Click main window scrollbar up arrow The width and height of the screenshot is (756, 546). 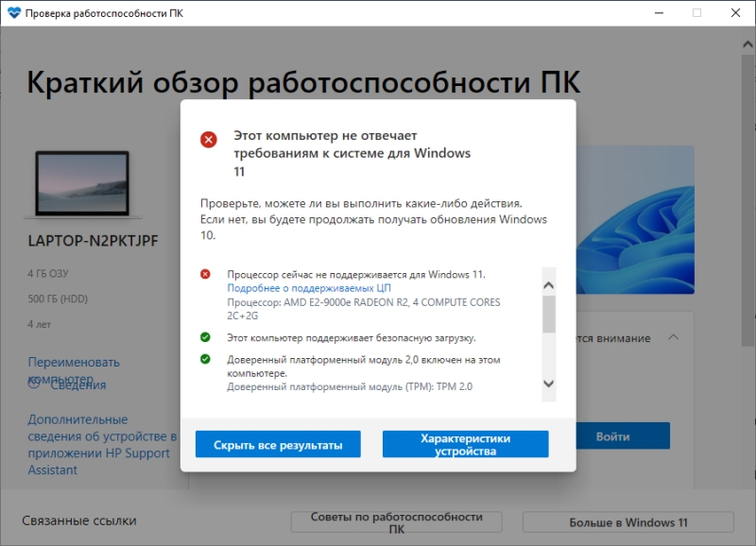tap(747, 44)
